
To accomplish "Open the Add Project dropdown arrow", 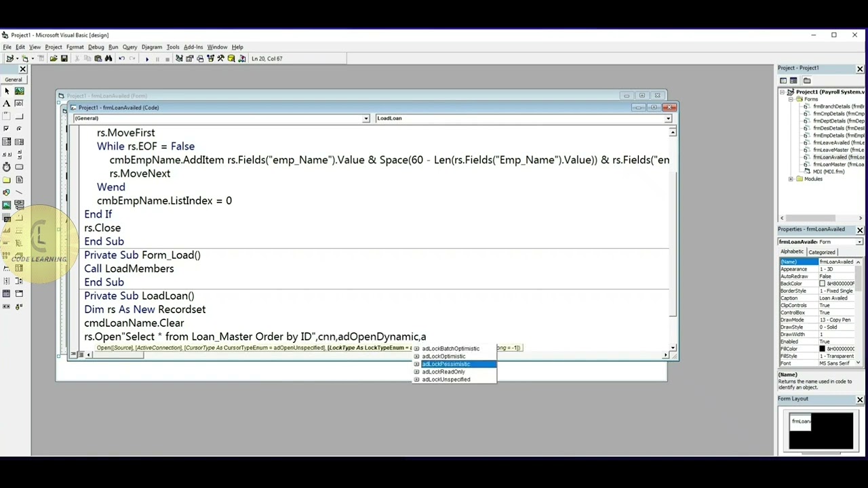I will 17,58.
